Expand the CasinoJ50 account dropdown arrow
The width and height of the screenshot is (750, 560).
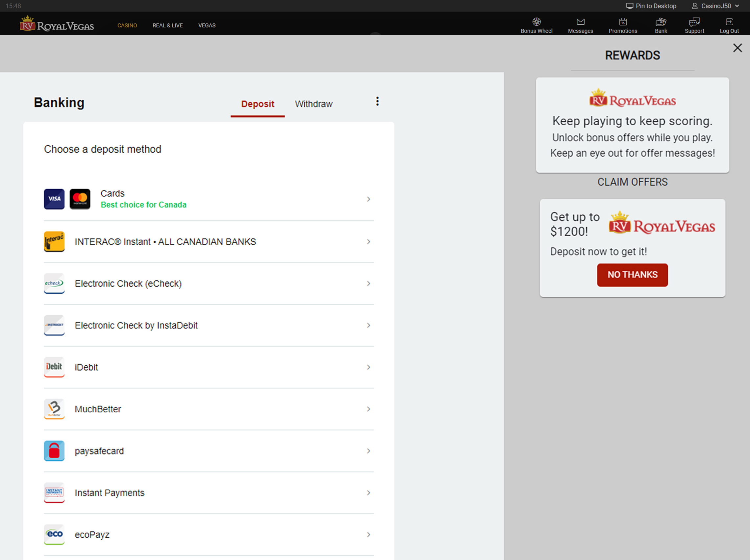tap(737, 6)
